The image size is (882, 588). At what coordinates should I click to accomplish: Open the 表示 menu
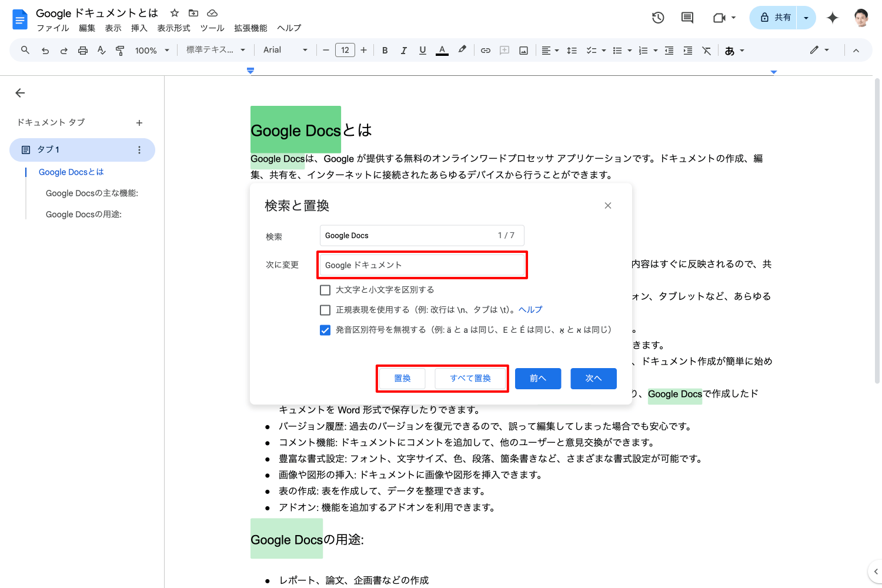pos(113,28)
